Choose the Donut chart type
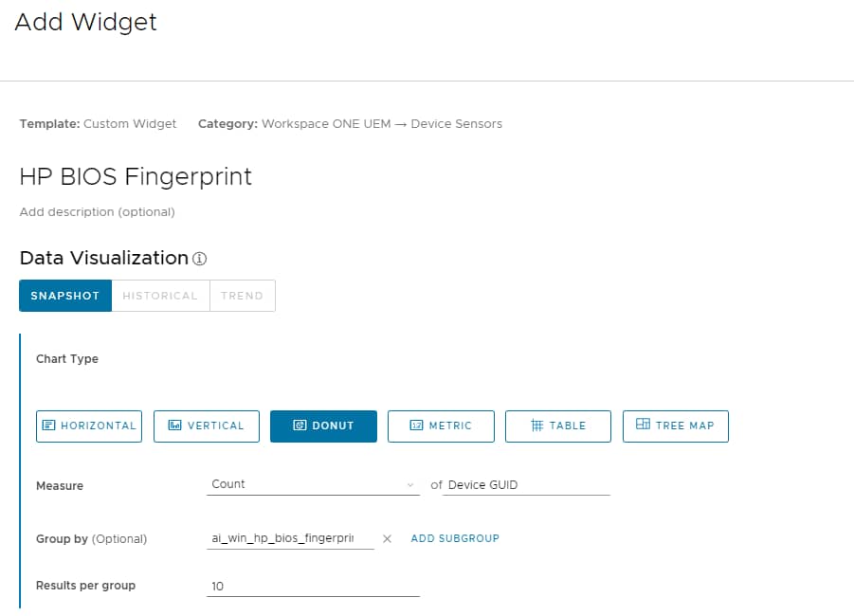The width and height of the screenshot is (854, 616). (323, 426)
